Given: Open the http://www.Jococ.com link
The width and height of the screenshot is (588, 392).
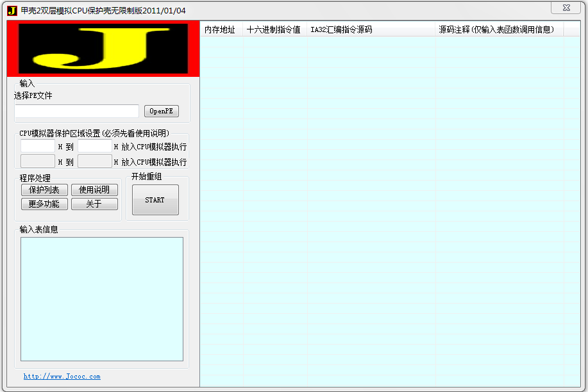Looking at the screenshot, I should (x=62, y=376).
